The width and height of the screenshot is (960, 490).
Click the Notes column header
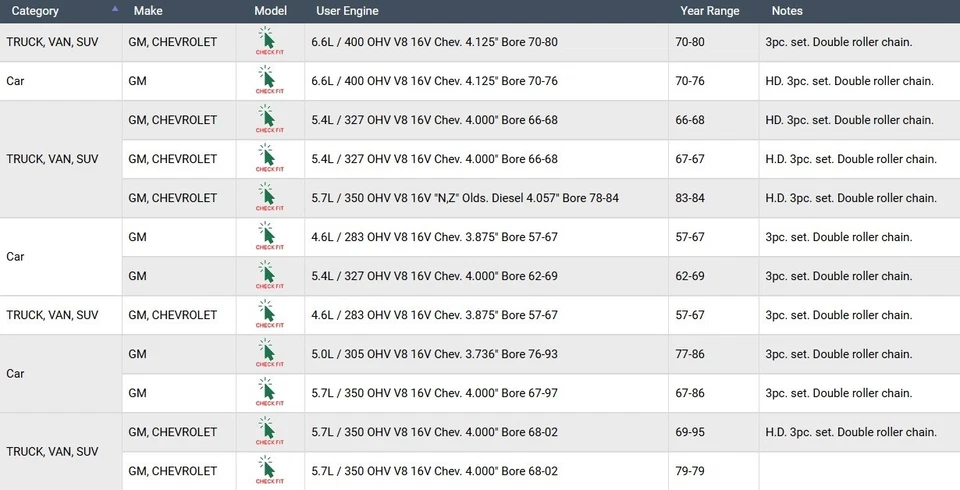787,11
